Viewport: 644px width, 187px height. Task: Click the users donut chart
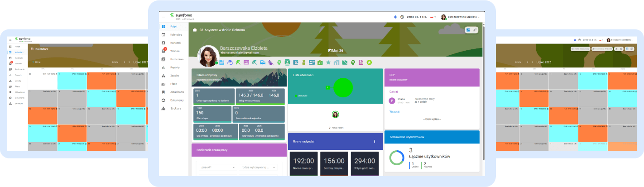[397, 158]
